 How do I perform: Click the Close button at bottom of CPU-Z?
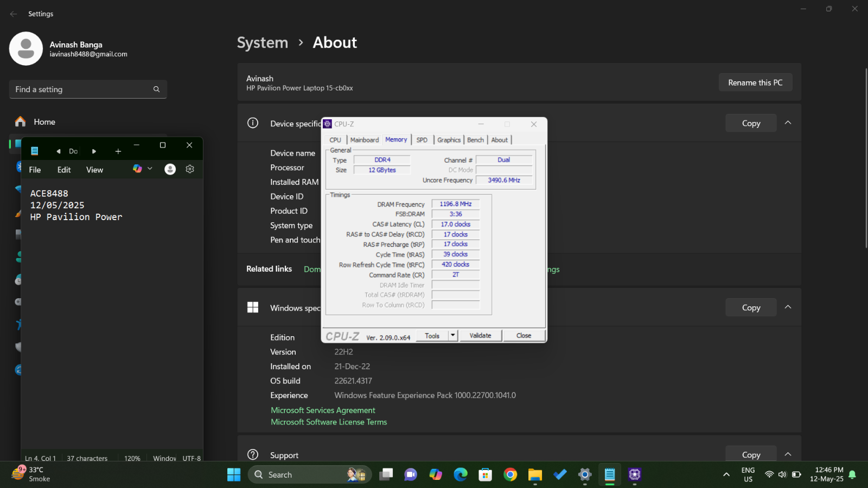click(x=524, y=336)
